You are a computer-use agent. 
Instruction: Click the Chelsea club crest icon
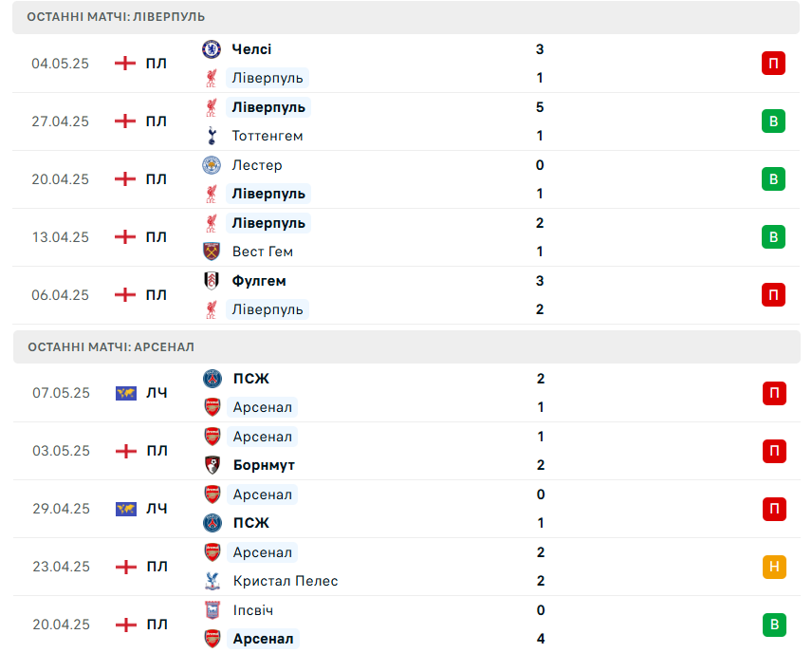(x=212, y=49)
